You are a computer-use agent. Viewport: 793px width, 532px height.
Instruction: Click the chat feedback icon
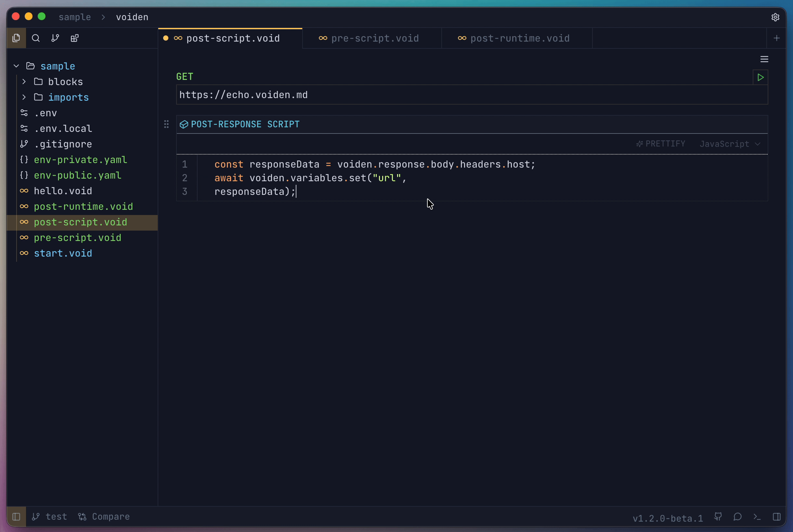737,517
